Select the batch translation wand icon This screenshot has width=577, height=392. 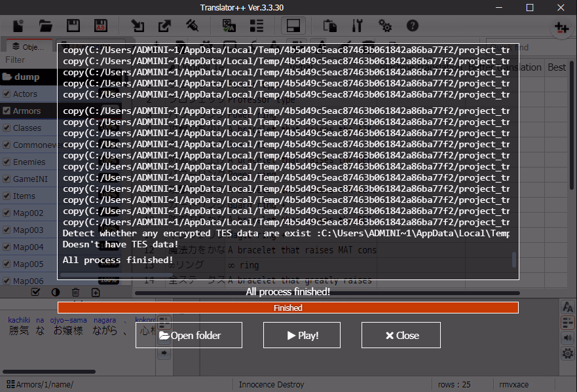(x=192, y=25)
